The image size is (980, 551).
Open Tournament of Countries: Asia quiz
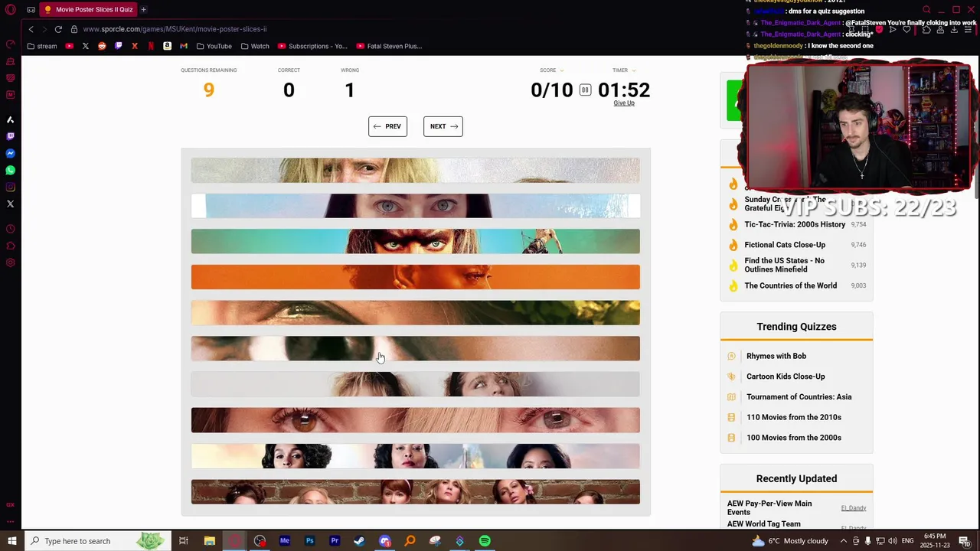(x=799, y=396)
